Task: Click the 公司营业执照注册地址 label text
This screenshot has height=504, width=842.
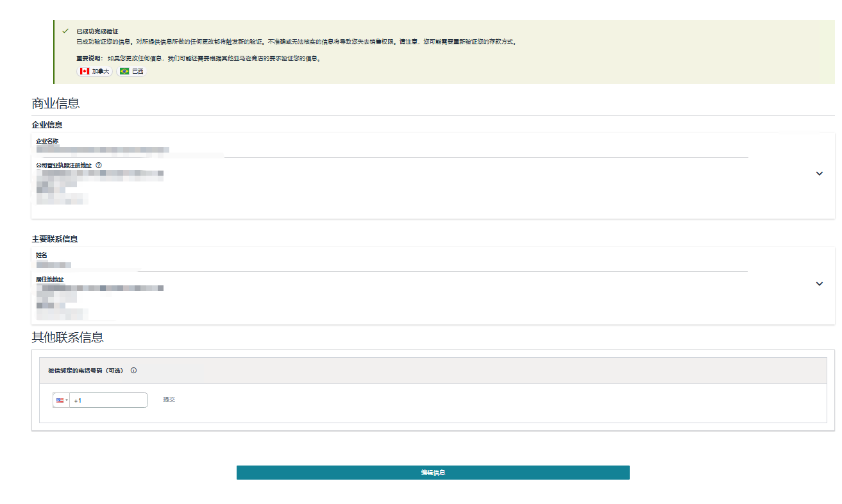Action: tap(63, 165)
